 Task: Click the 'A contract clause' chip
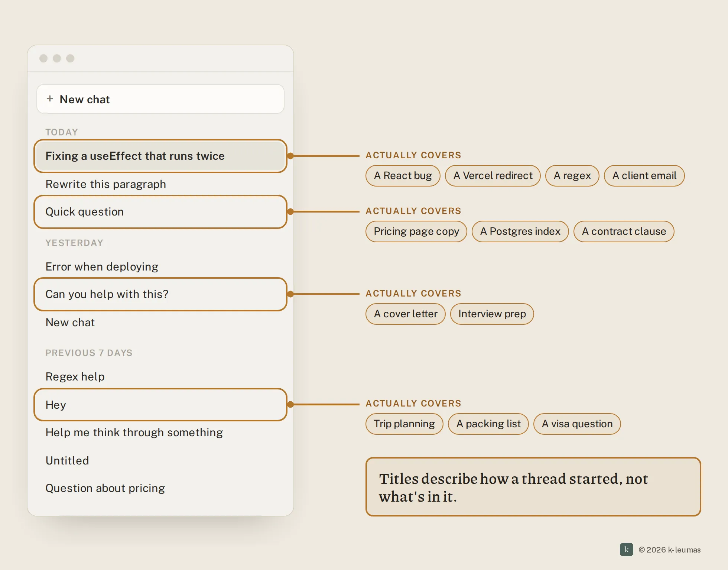coord(624,231)
